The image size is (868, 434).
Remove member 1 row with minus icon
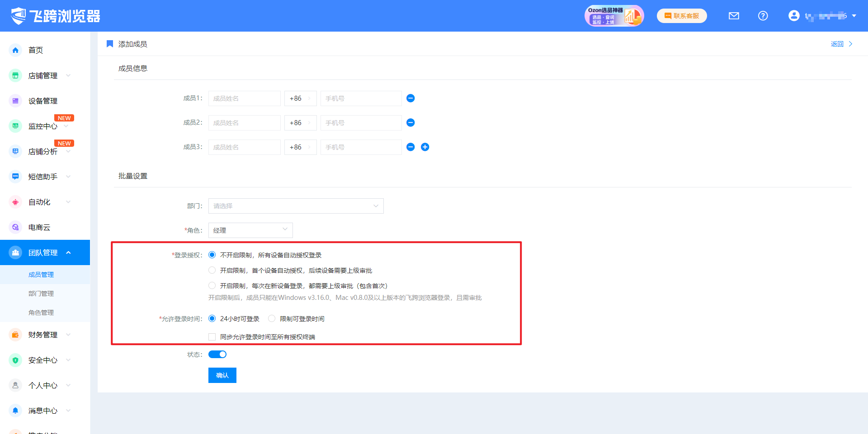coord(410,98)
